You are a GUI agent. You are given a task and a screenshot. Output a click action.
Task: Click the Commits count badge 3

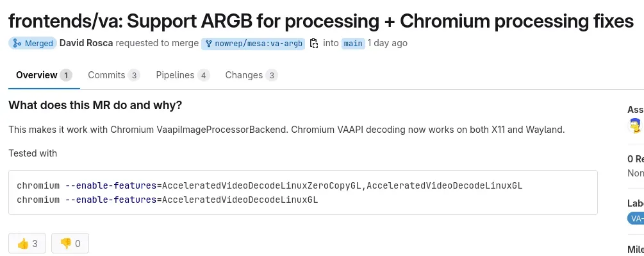[133, 75]
